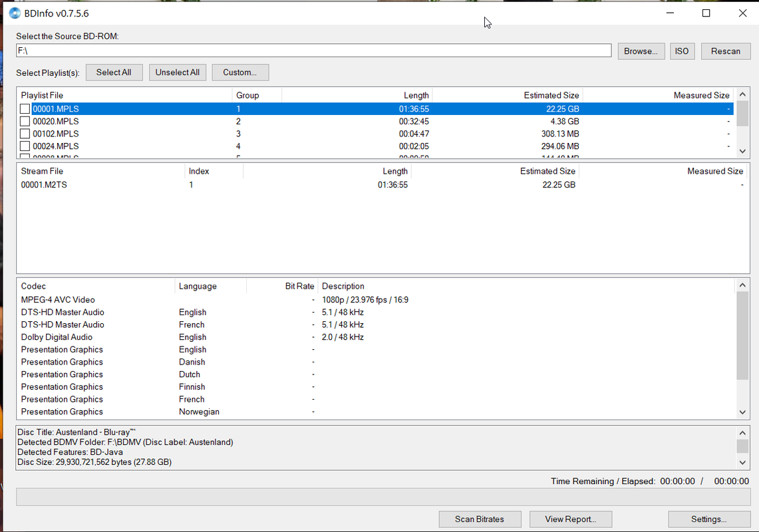Select the 00020.MPLS playlist row
Screen dimensions: 759x532
tap(375, 122)
